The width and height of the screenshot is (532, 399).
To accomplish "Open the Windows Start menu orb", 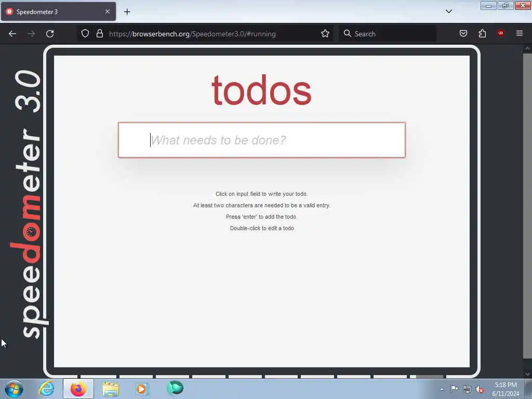I will pyautogui.click(x=14, y=389).
